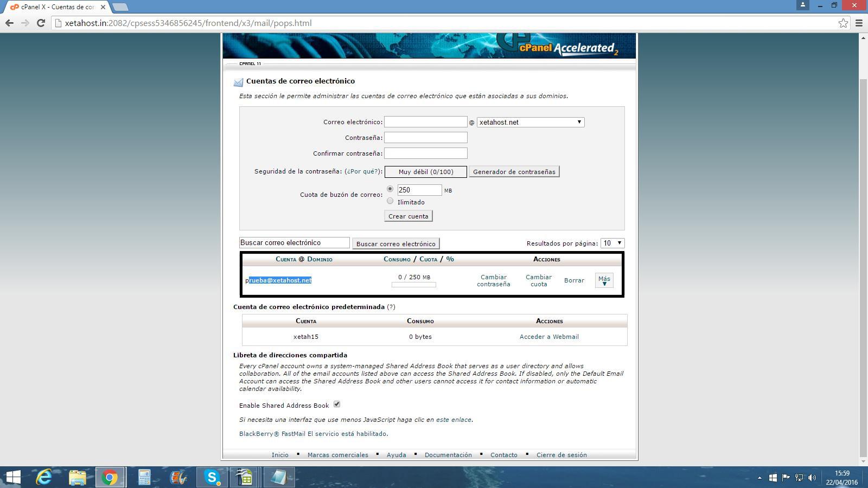The width and height of the screenshot is (868, 488).
Task: Open Internet Explorer from the taskbar
Action: pyautogui.click(x=44, y=477)
